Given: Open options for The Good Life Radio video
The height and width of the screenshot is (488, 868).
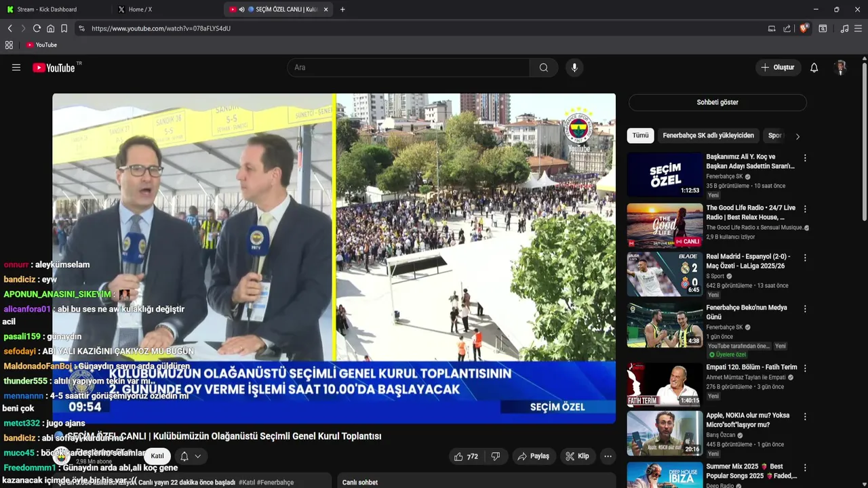Looking at the screenshot, I should (805, 209).
